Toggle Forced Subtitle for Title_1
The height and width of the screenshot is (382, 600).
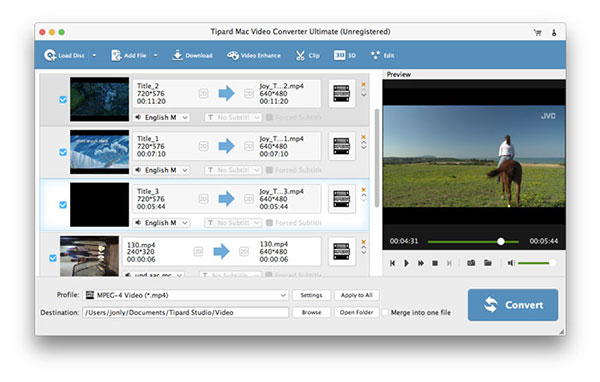269,170
